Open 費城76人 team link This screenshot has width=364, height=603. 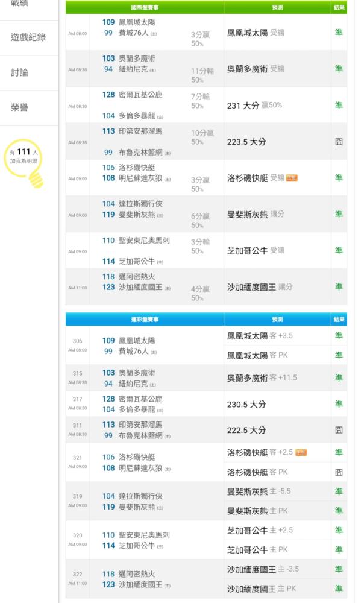133,33
